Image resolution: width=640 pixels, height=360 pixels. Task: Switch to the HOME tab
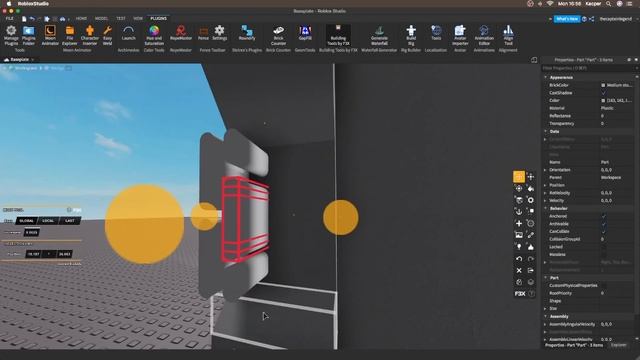click(x=81, y=18)
